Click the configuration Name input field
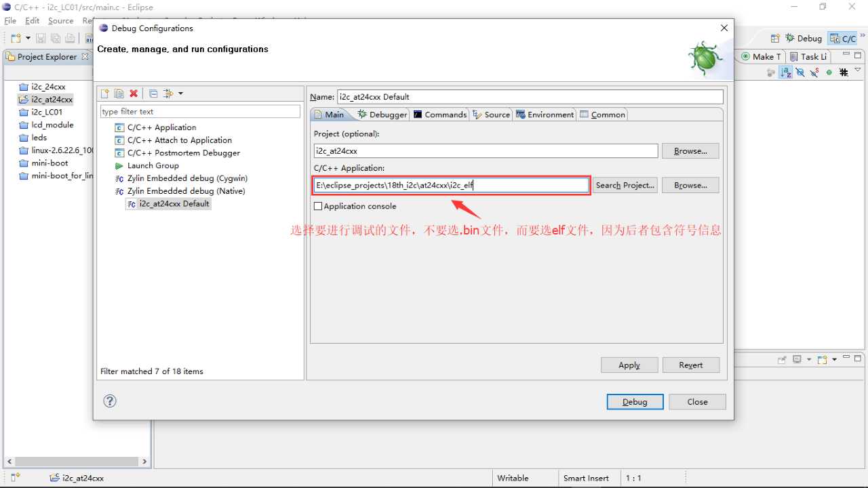The height and width of the screenshot is (488, 868). tap(530, 96)
